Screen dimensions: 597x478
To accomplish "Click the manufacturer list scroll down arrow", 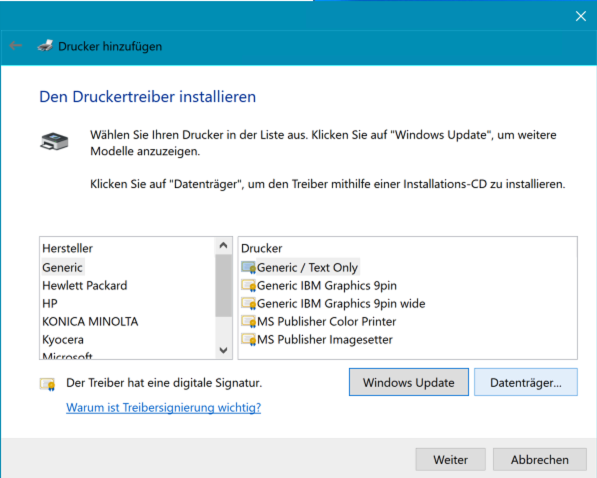I will coord(223,350).
